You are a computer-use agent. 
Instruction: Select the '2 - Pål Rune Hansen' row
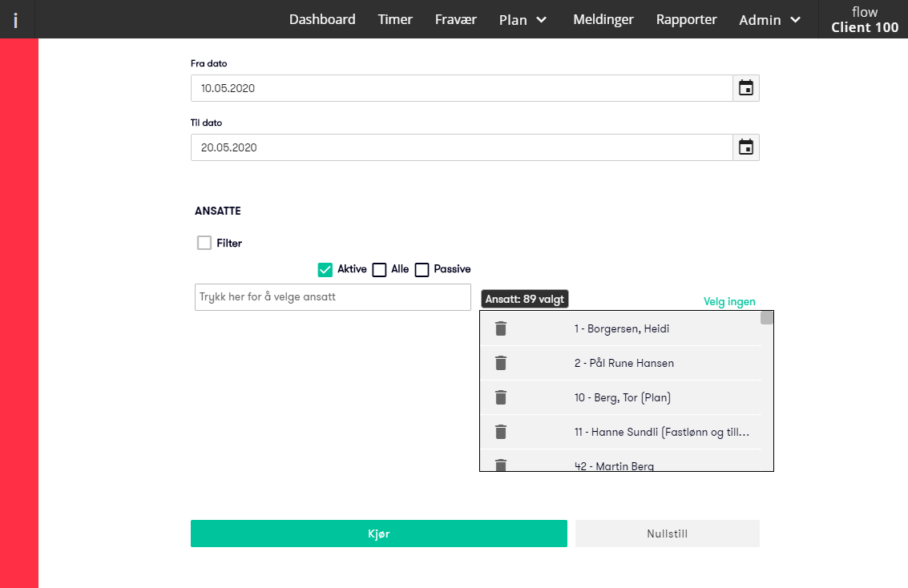pyautogui.click(x=620, y=363)
